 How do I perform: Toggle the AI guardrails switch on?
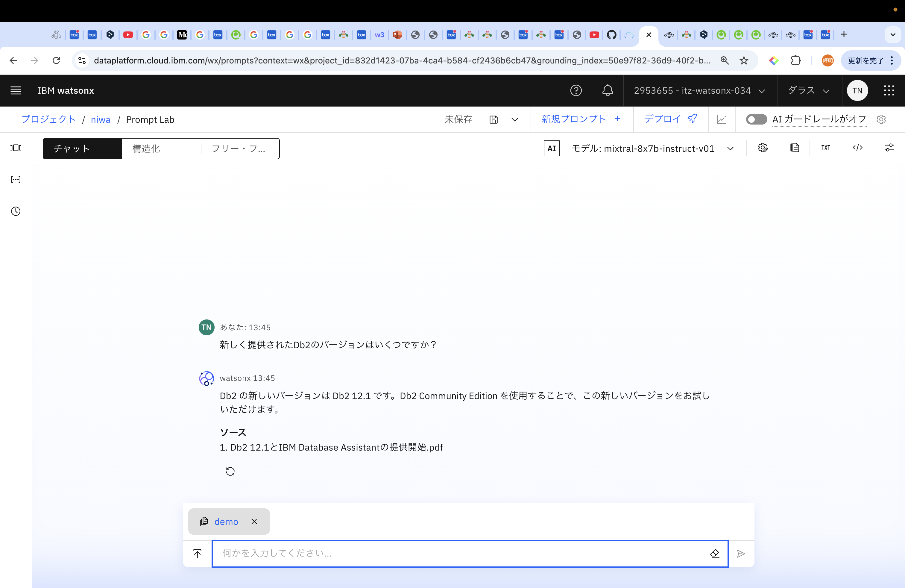(x=756, y=119)
